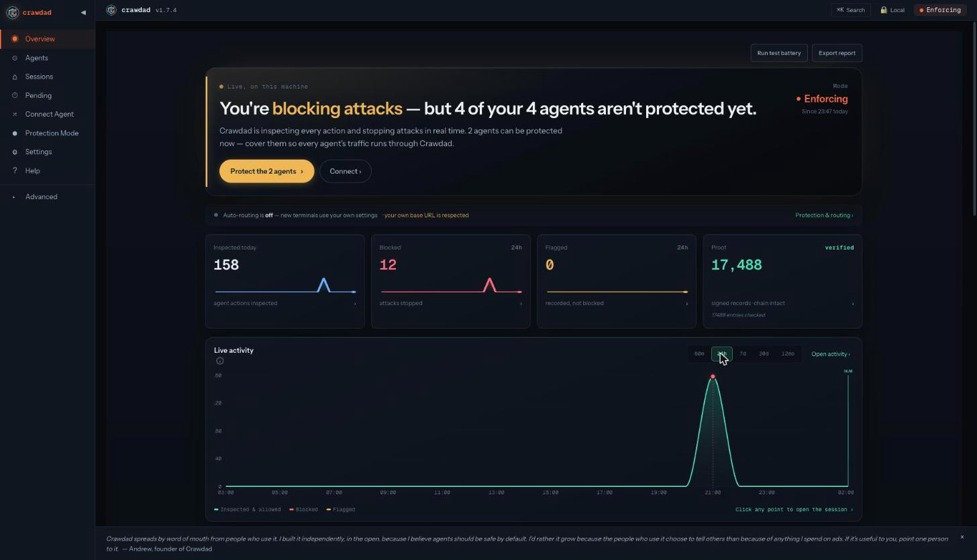Toggle the Blocked legend entry
The image size is (977, 560).
pos(303,510)
